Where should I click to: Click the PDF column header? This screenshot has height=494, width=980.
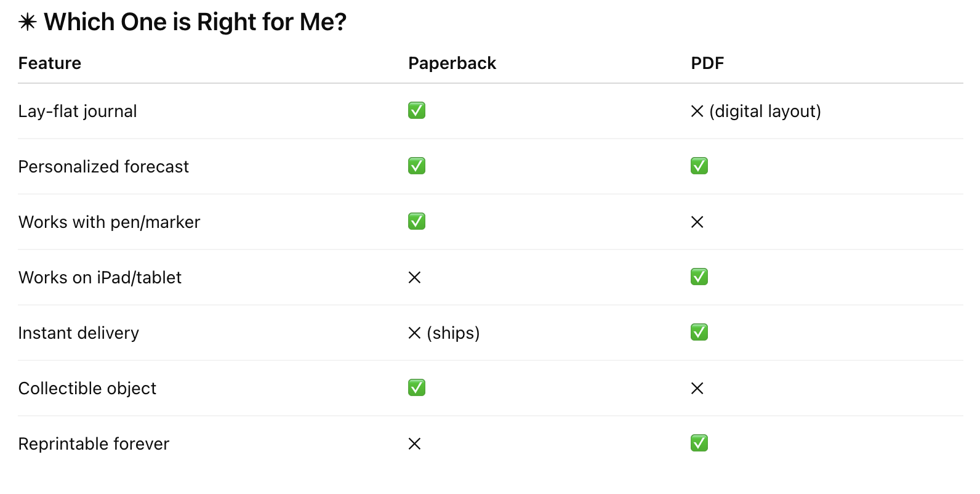(707, 63)
